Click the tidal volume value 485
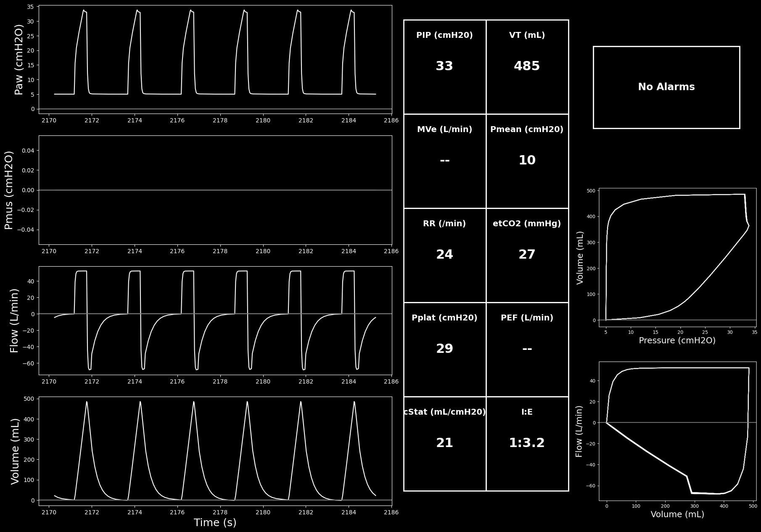 click(x=527, y=66)
